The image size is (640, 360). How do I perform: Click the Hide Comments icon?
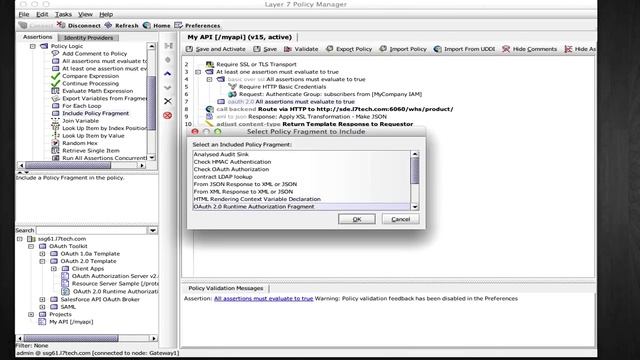[x=506, y=49]
